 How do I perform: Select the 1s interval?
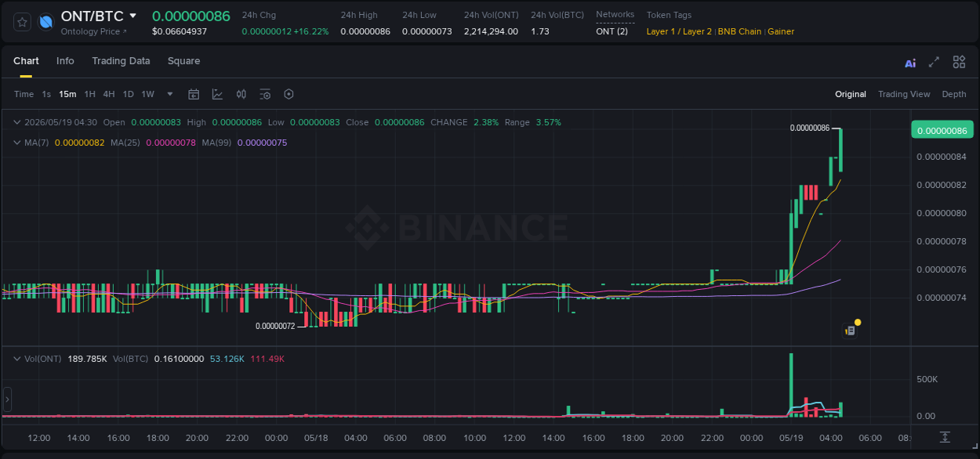pyautogui.click(x=46, y=94)
